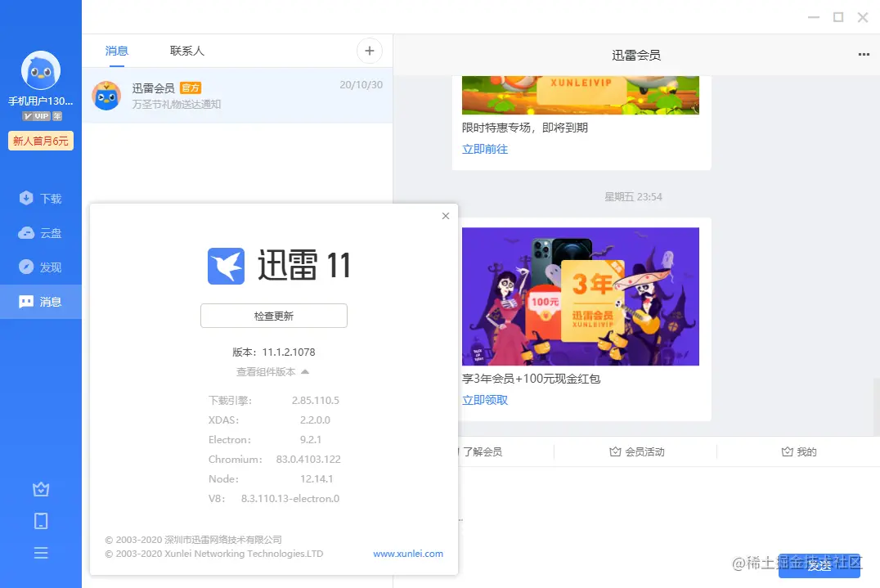Click the XUNLEIVIP banner image at the top
The height and width of the screenshot is (588, 880).
click(x=581, y=96)
